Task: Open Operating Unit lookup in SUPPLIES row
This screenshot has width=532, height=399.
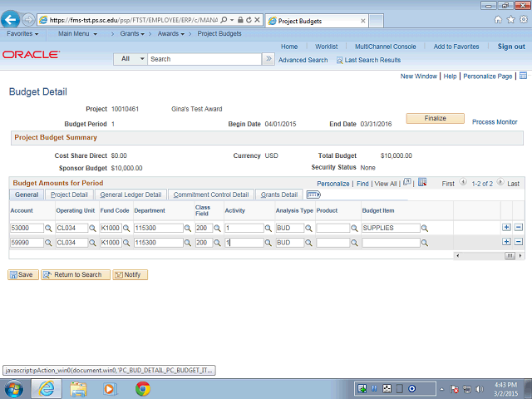Action: [x=92, y=229]
